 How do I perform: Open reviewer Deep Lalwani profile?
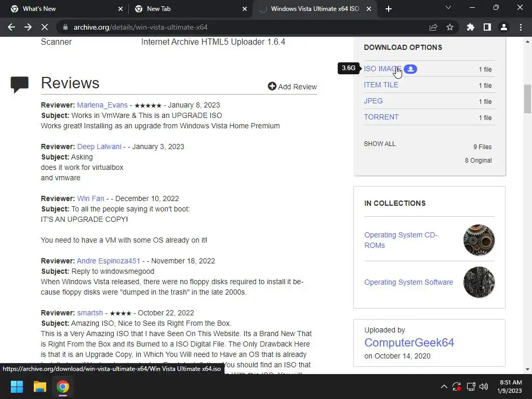[99, 147]
